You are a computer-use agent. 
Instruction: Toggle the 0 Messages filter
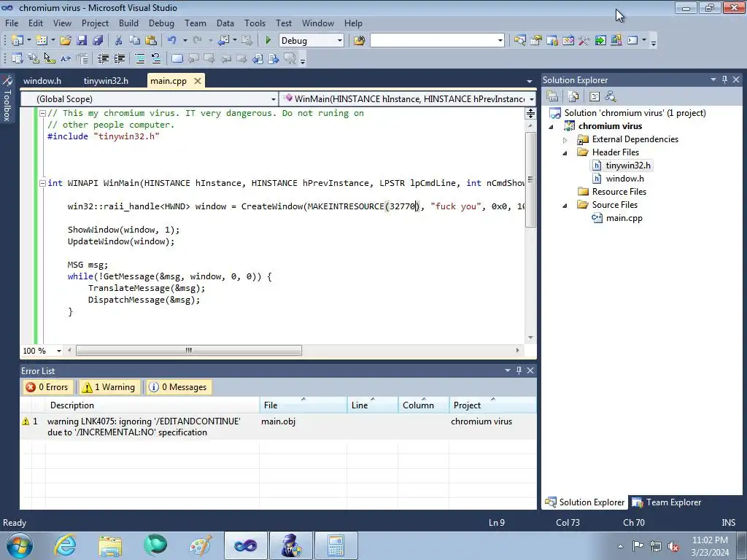pyautogui.click(x=179, y=387)
